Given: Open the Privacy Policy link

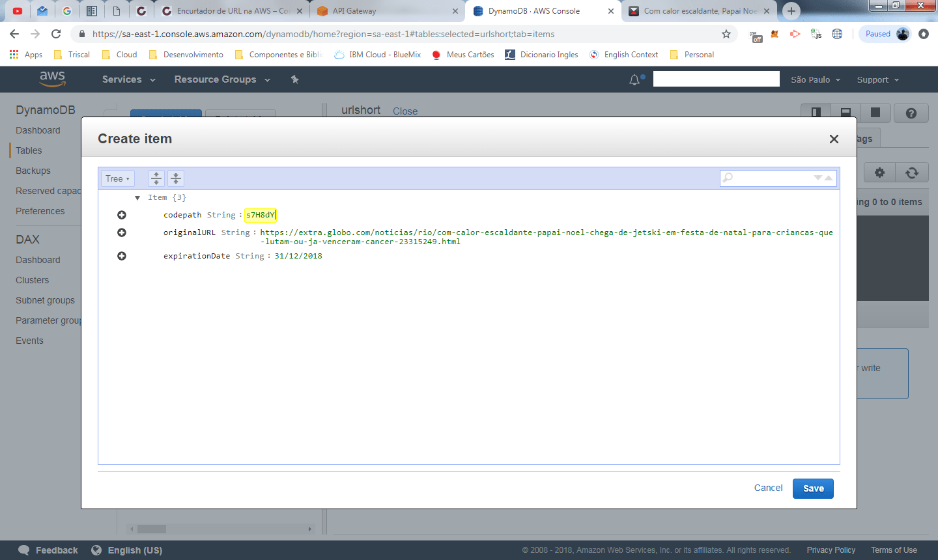Looking at the screenshot, I should coord(831,550).
